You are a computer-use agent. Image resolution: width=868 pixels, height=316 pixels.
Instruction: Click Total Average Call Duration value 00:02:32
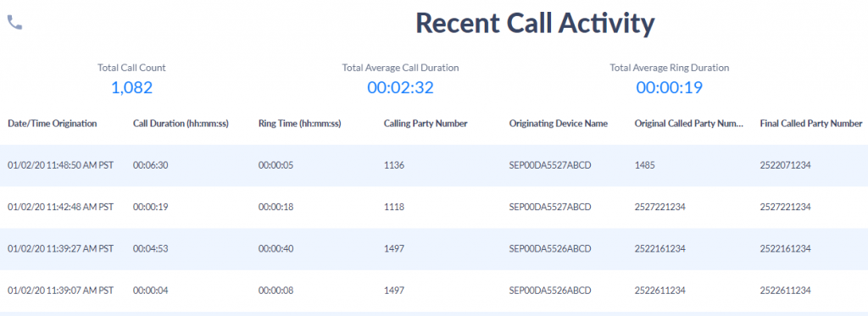(x=400, y=87)
